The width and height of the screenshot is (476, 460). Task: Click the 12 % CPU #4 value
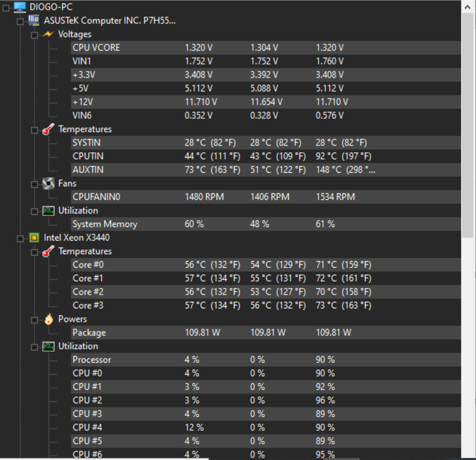click(194, 427)
